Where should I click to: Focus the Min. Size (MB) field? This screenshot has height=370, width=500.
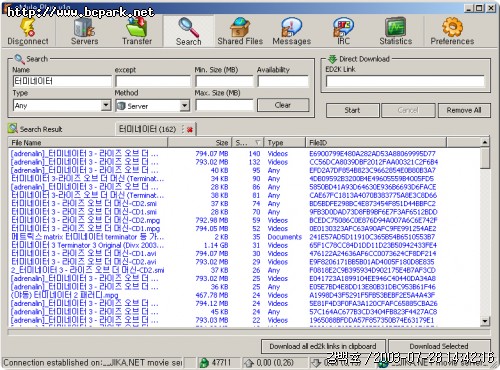point(224,81)
